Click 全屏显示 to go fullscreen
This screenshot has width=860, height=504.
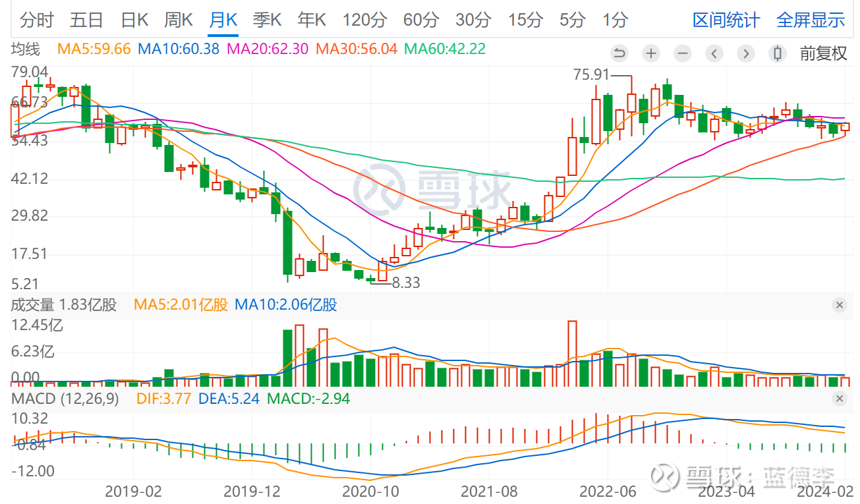click(811, 20)
